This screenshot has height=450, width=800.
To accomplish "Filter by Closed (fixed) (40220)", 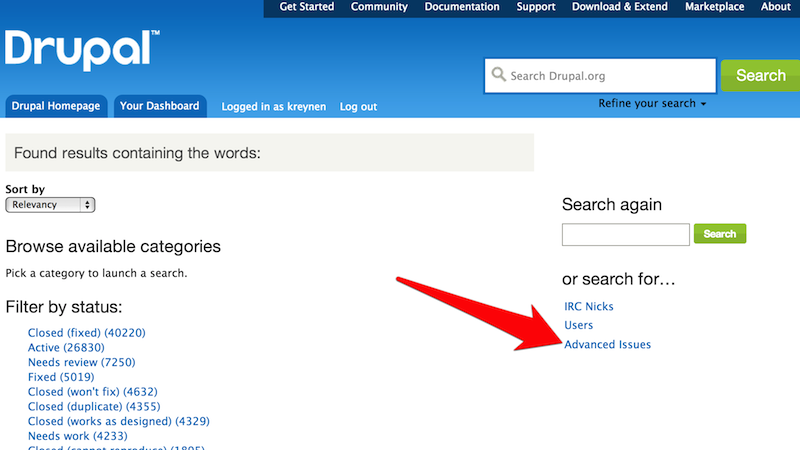I will pos(87,333).
